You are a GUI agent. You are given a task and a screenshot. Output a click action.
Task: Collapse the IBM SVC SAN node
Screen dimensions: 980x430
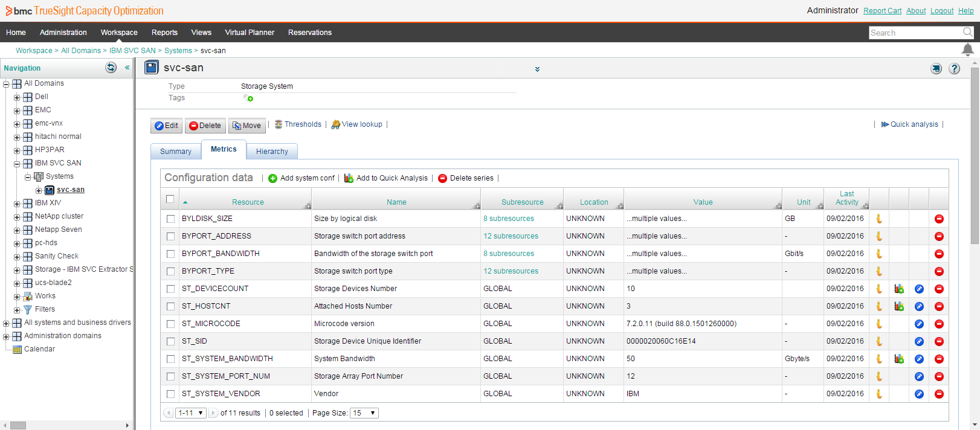17,164
